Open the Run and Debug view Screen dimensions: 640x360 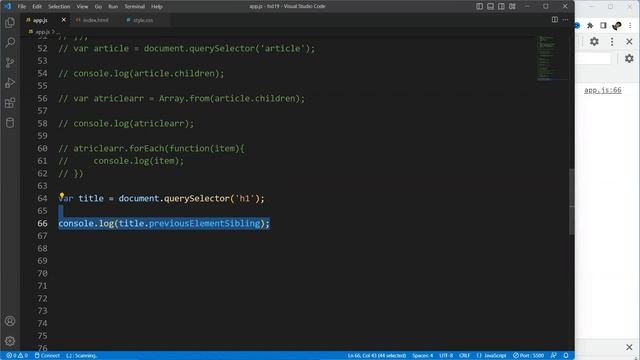click(x=10, y=82)
